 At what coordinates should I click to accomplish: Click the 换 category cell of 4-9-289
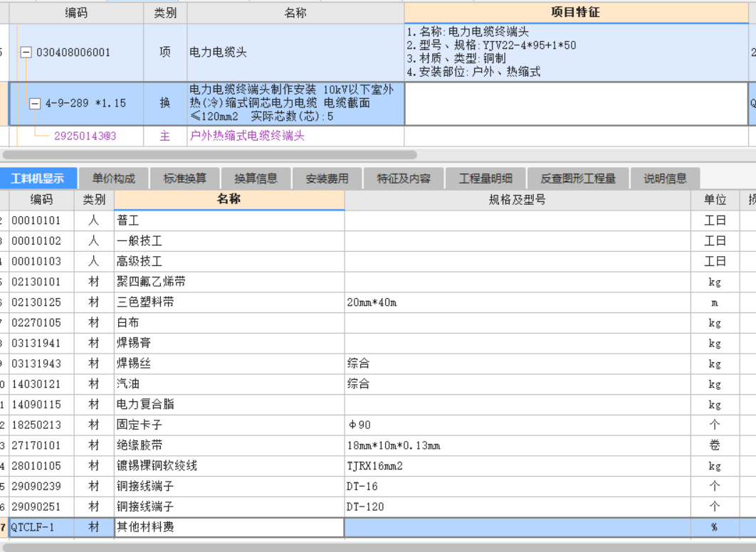(x=165, y=104)
